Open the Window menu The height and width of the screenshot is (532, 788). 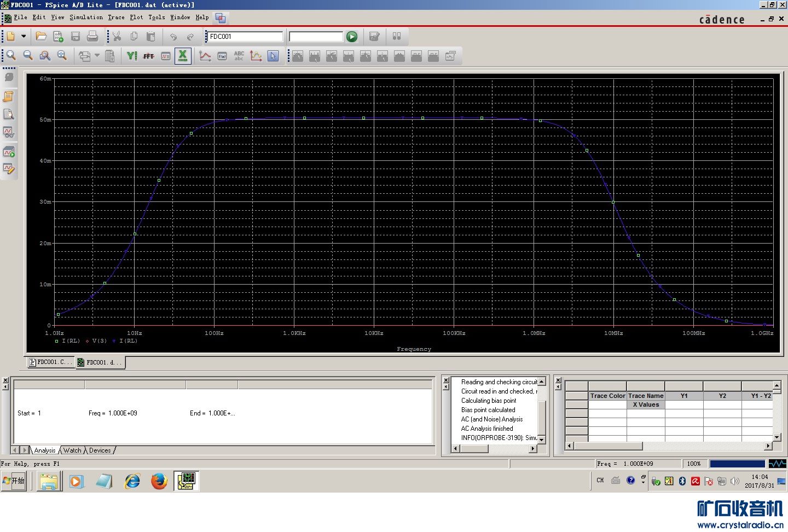(x=180, y=18)
